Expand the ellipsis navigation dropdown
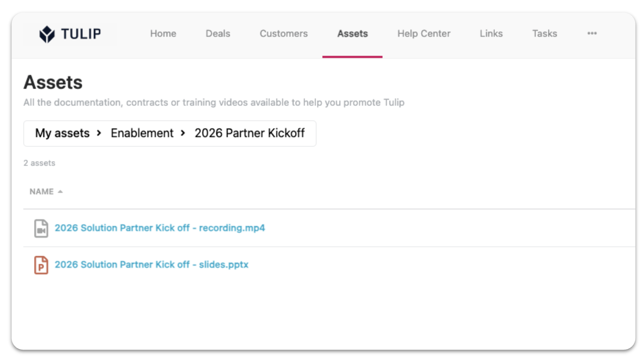 tap(592, 33)
